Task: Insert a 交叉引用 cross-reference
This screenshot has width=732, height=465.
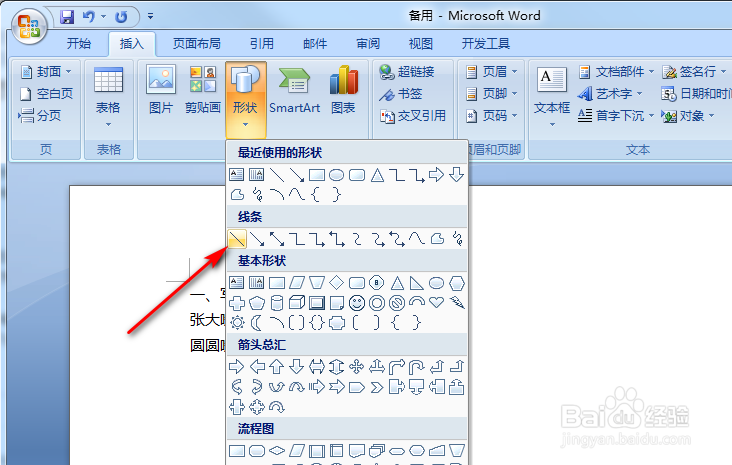Action: tap(413, 116)
